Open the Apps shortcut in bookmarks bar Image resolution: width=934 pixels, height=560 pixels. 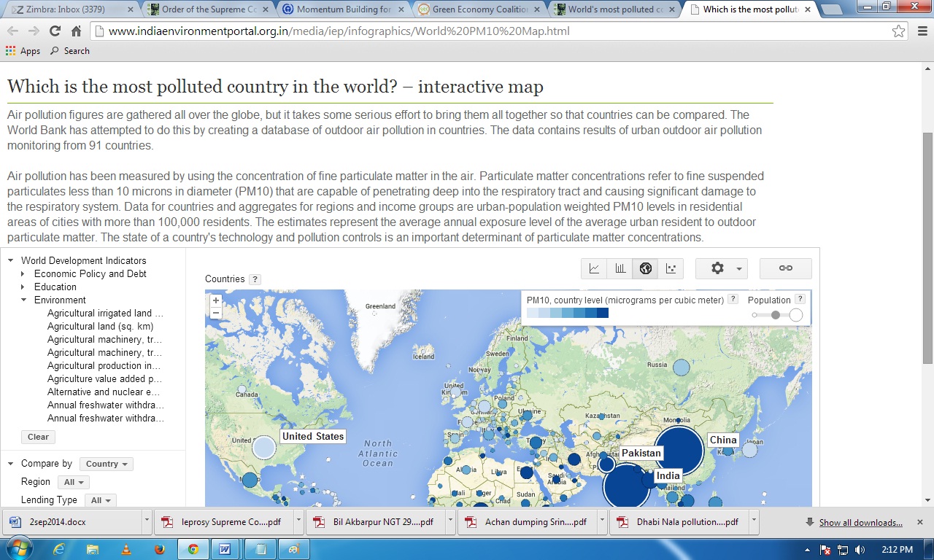23,51
